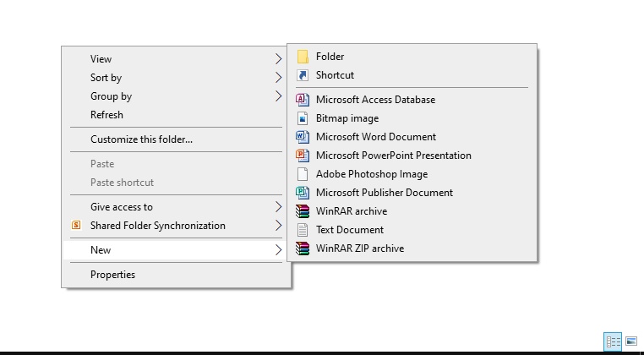Click the Shared Folder Synchronization orange icon
This screenshot has width=644, height=355.
coord(76,225)
